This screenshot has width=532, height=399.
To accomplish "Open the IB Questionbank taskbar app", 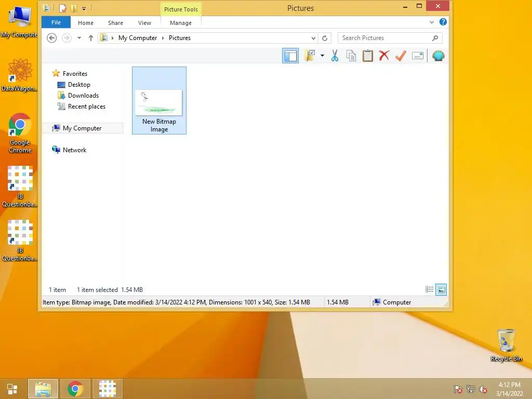I will 107,389.
